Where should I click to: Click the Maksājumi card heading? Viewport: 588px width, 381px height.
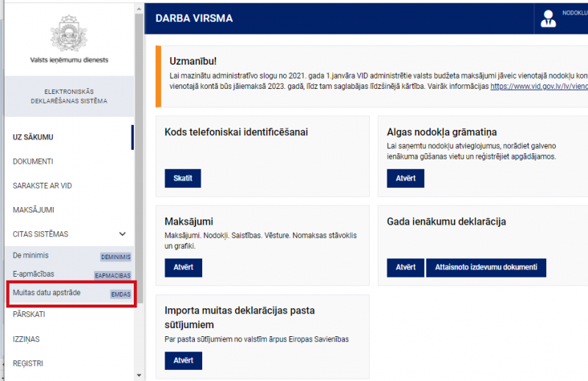click(189, 222)
